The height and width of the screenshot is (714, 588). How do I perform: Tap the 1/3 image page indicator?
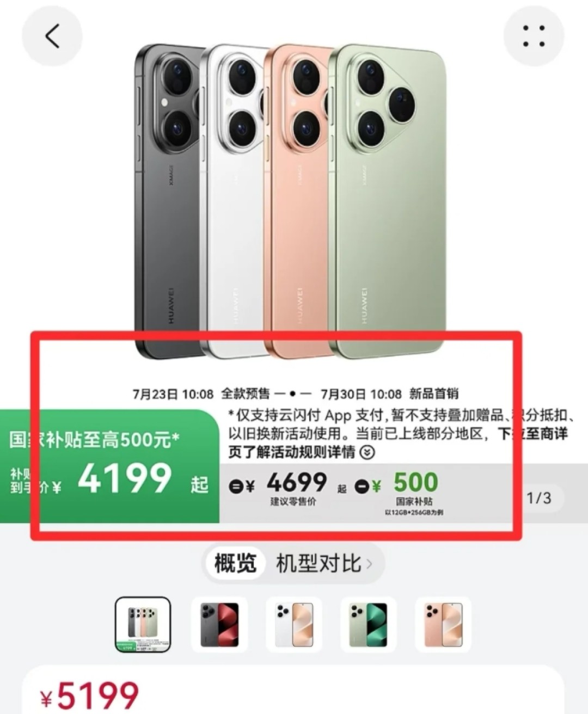click(539, 497)
